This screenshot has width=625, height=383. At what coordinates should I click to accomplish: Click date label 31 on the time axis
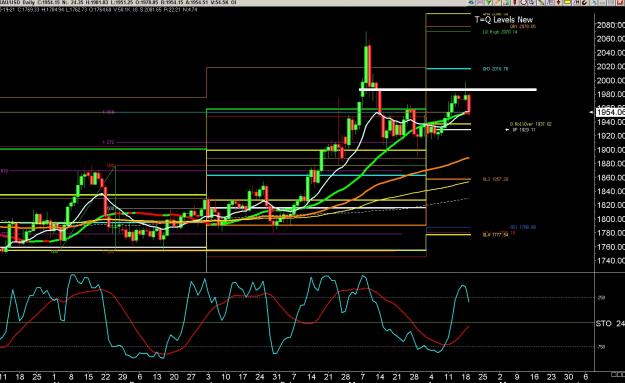pos(277,377)
